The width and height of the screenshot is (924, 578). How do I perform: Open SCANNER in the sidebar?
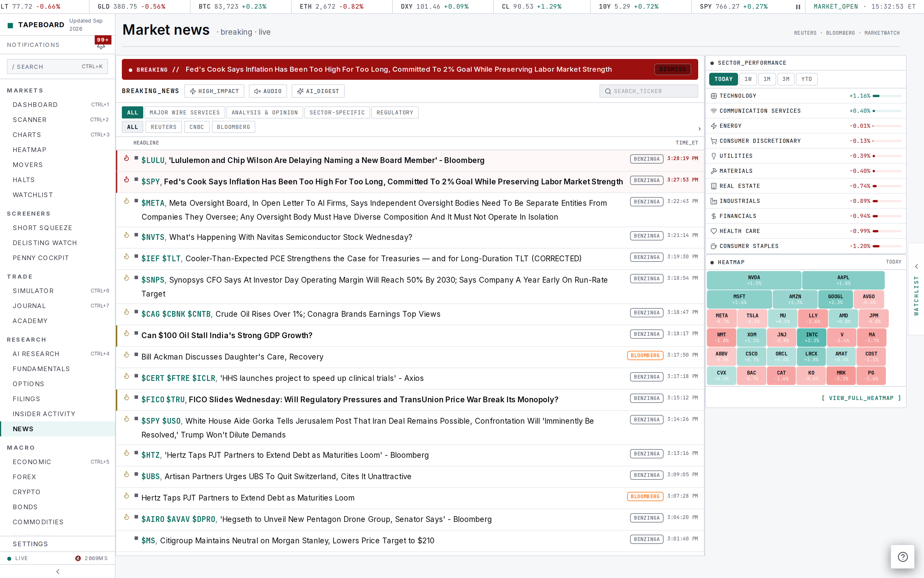coord(58,120)
